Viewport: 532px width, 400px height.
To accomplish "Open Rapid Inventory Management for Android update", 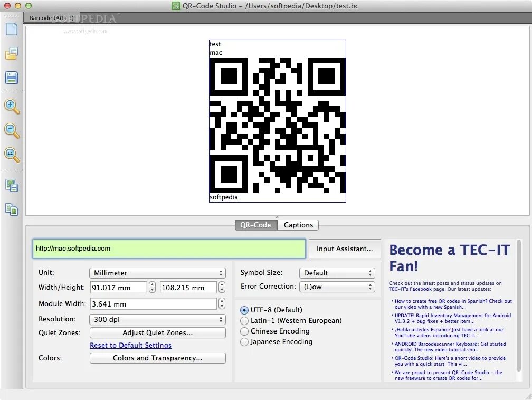I will (453, 318).
